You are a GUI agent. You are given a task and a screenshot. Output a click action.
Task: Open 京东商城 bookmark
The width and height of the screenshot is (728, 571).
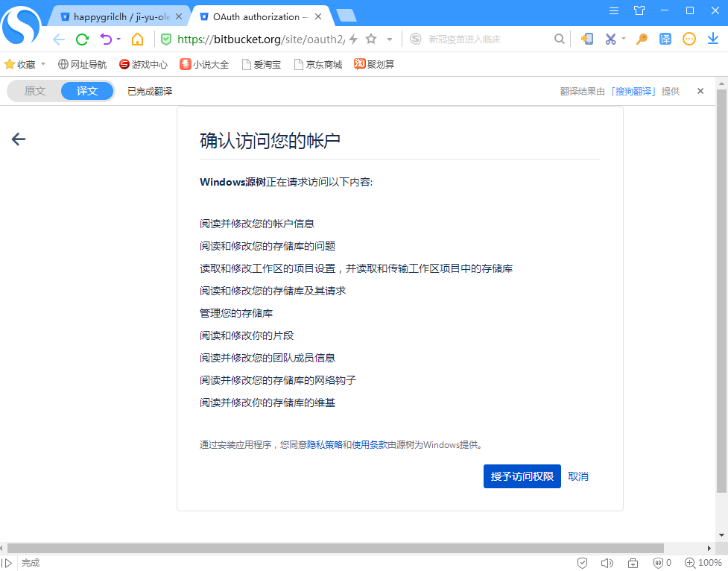(x=318, y=65)
